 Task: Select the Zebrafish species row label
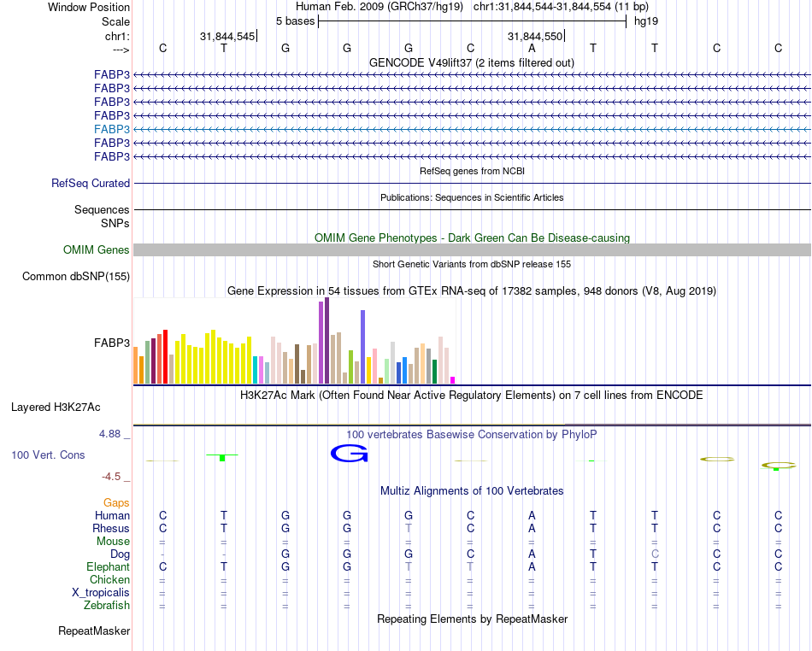107,606
